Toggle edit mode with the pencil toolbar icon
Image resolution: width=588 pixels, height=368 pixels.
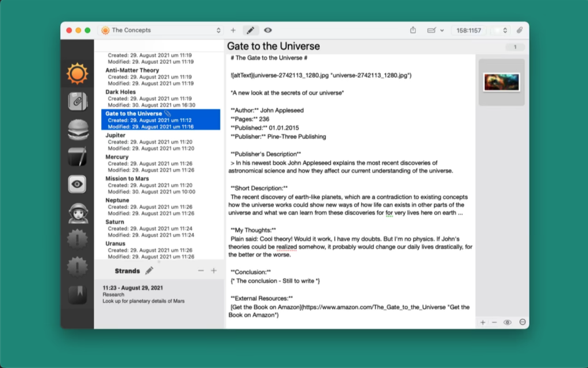[251, 30]
